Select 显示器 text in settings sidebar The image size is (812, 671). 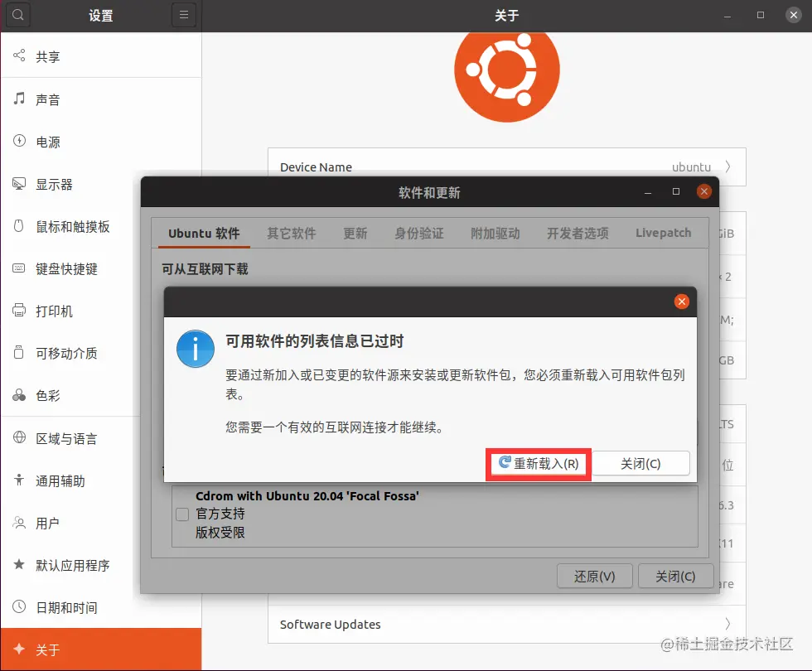click(54, 184)
